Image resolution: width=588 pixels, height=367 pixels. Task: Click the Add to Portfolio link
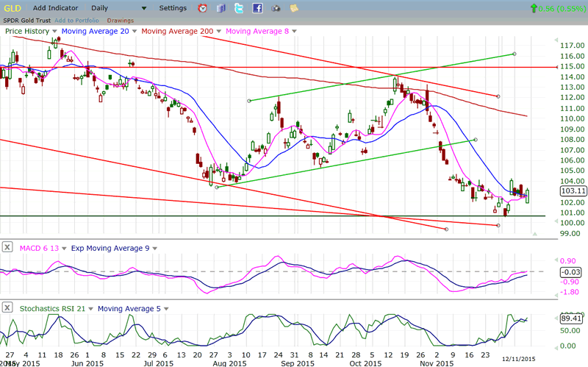click(x=79, y=20)
